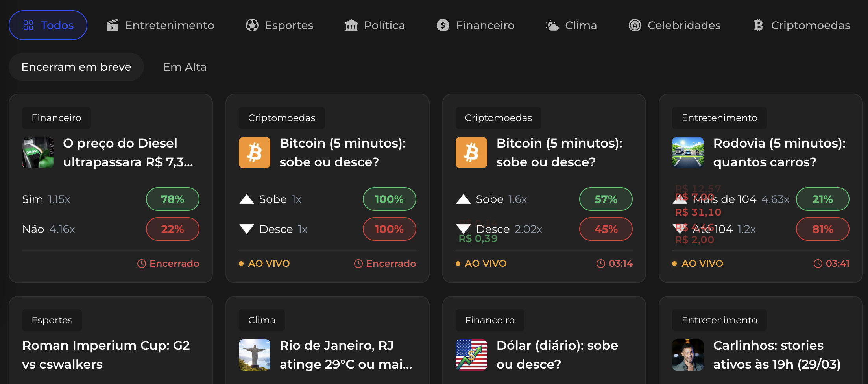Click the Desce down-arrow on live Bitcoin market
Viewport: 868px width, 384px height.
pos(464,229)
